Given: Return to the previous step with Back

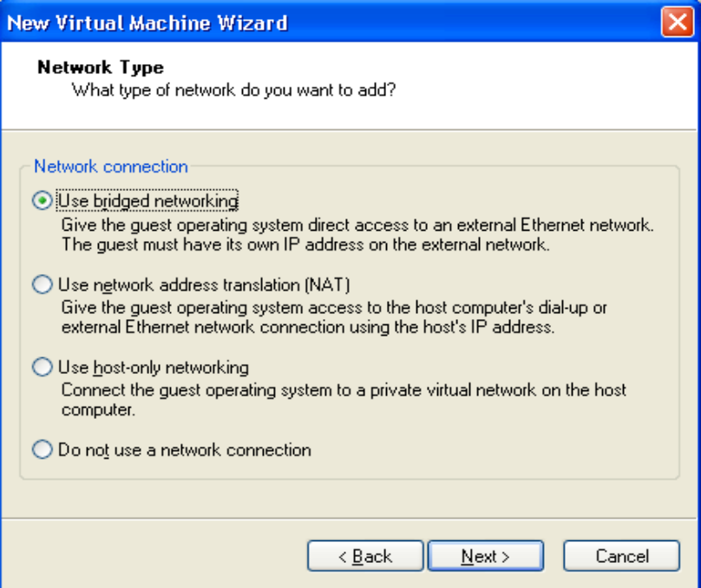Looking at the screenshot, I should pyautogui.click(x=365, y=557).
